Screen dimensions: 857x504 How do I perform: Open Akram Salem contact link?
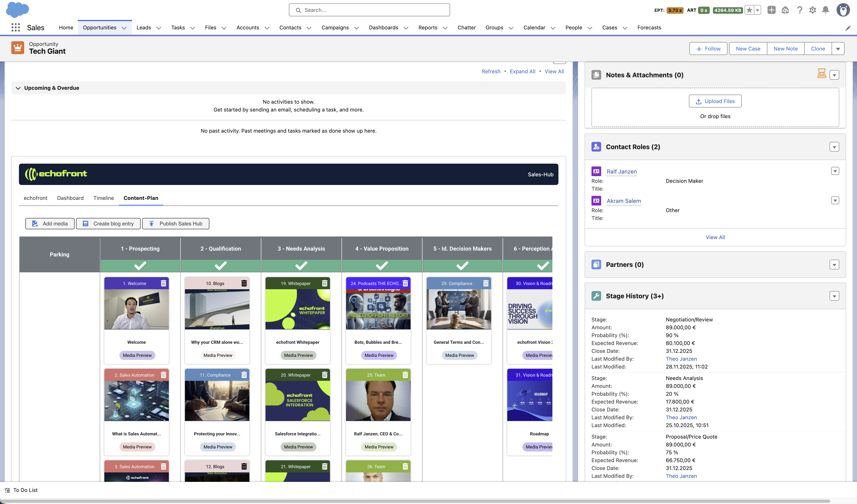[x=623, y=201]
